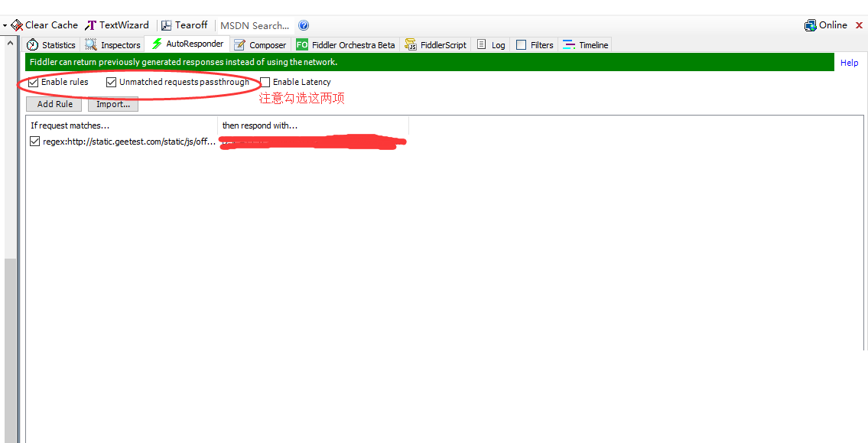Open TextWizard tool icon

pyautogui.click(x=91, y=25)
